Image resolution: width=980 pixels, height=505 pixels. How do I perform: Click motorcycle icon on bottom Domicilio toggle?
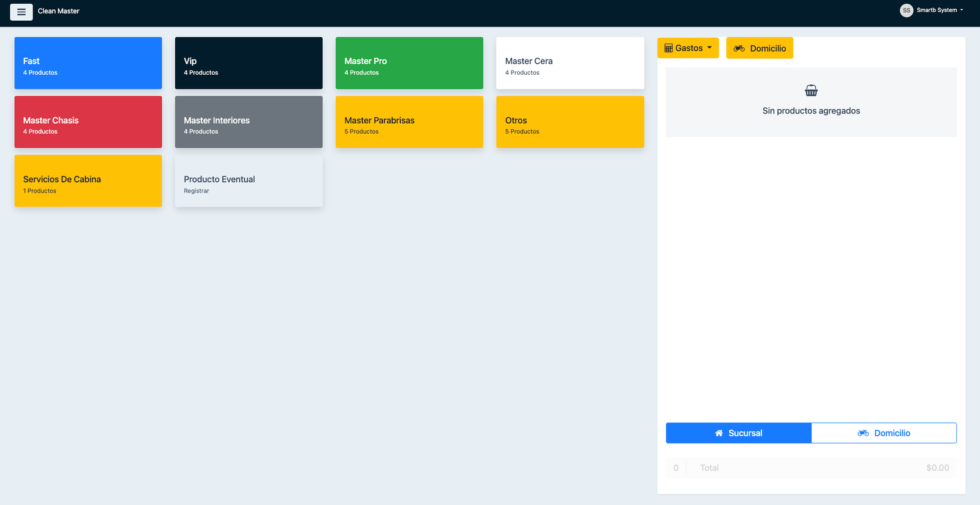863,433
